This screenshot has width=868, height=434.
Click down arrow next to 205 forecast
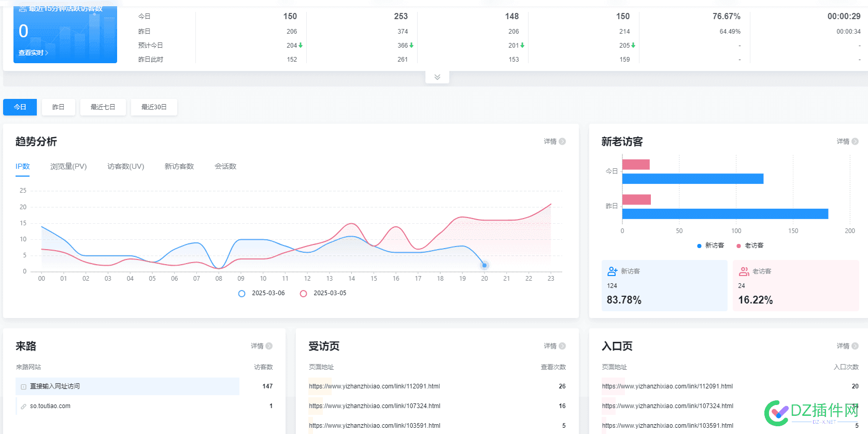pos(633,46)
